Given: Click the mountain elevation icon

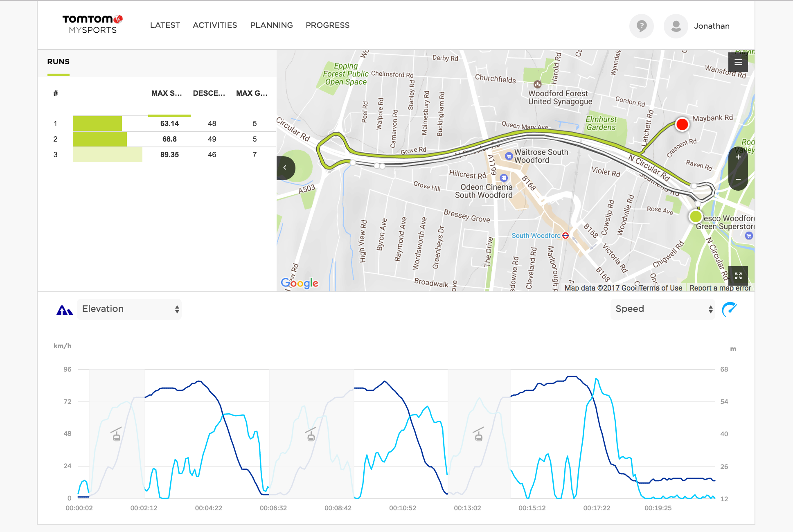Looking at the screenshot, I should coord(64,310).
